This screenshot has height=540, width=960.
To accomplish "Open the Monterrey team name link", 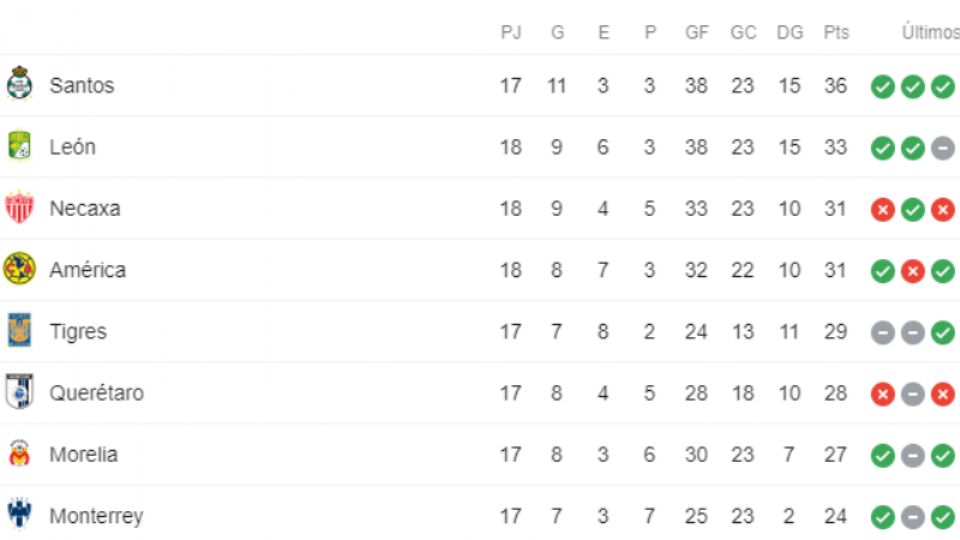I will 96,517.
